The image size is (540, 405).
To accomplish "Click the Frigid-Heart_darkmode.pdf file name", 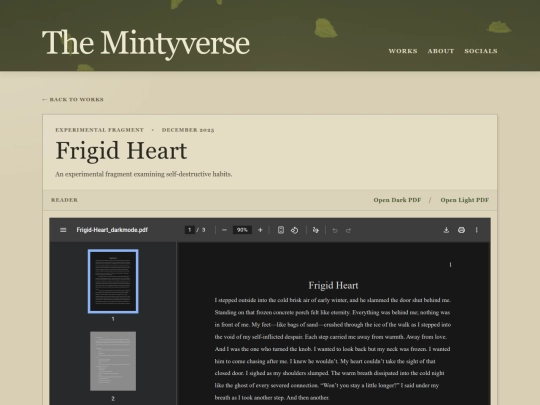I will [112, 230].
